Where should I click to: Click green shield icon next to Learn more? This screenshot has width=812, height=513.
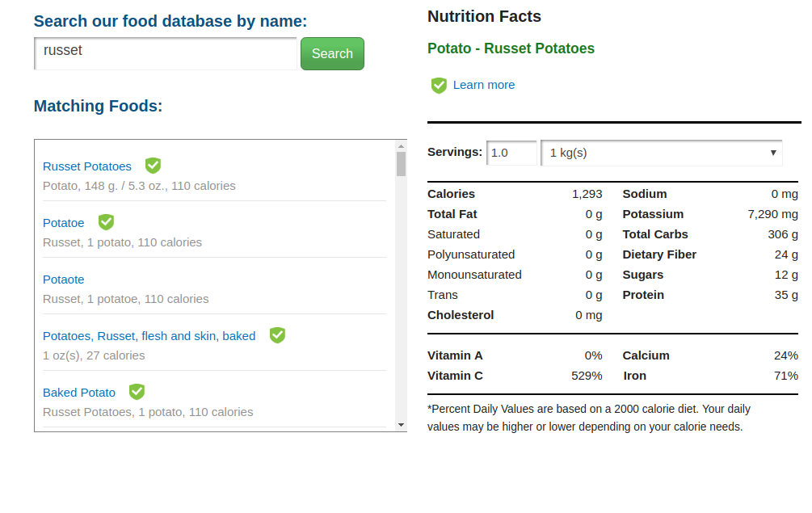pyautogui.click(x=439, y=85)
